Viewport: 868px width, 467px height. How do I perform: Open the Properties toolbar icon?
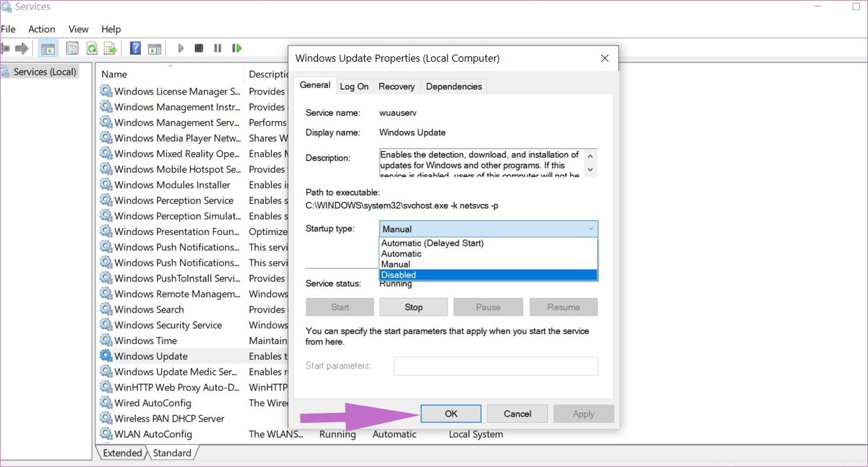(x=72, y=48)
